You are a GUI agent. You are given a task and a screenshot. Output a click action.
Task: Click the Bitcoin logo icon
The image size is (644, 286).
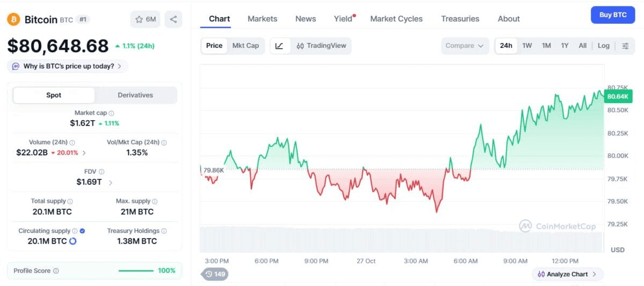[13, 19]
